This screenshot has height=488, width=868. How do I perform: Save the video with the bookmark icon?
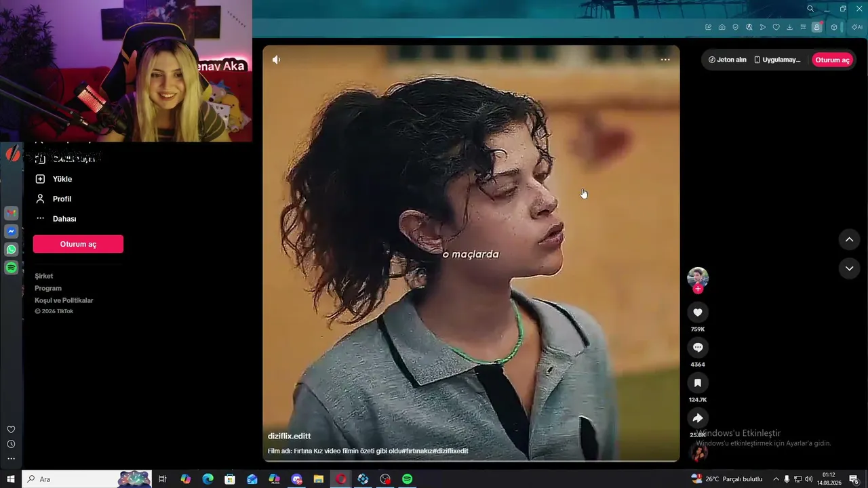click(698, 383)
